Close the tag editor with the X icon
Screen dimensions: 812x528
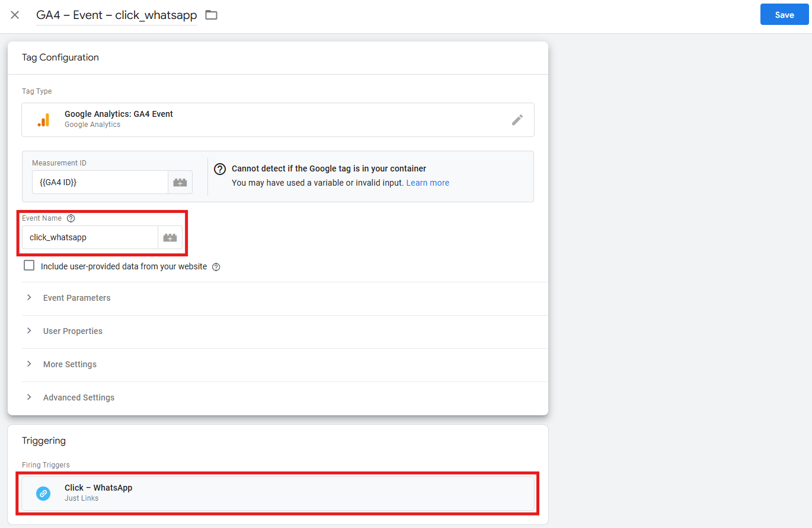coord(15,15)
